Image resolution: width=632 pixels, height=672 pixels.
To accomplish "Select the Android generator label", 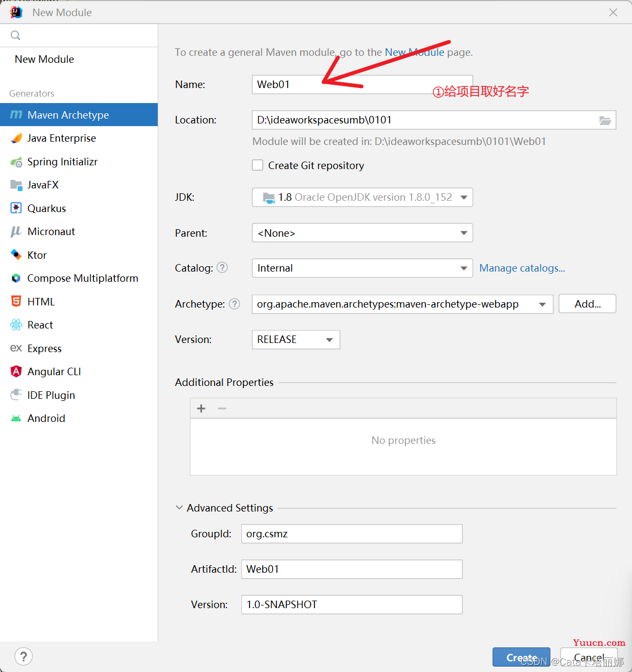I will pos(46,418).
